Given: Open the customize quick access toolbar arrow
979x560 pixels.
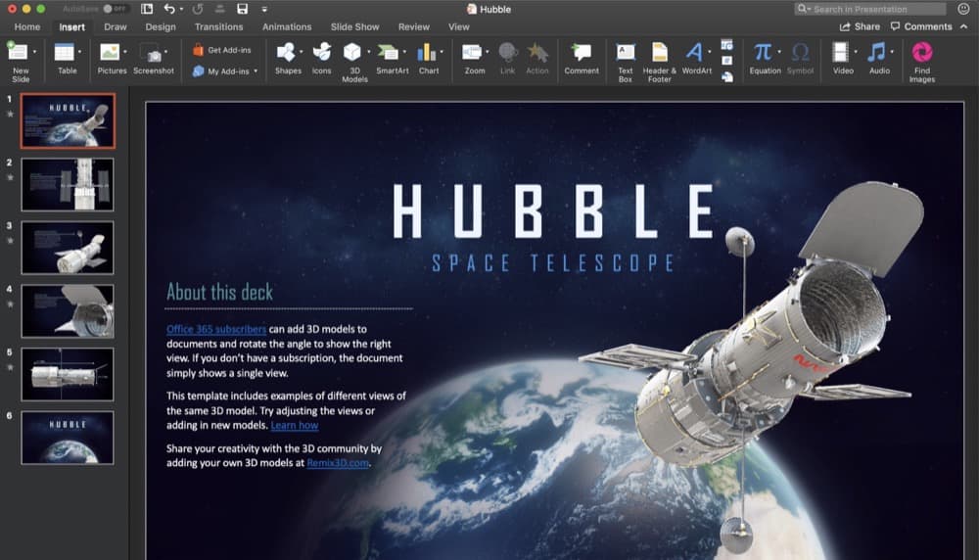Looking at the screenshot, I should 264,10.
